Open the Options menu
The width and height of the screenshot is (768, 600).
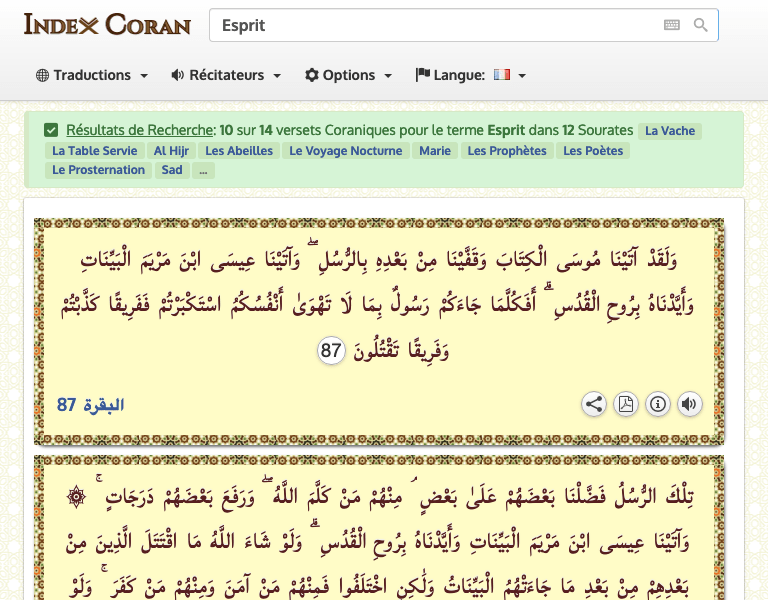pyautogui.click(x=348, y=75)
